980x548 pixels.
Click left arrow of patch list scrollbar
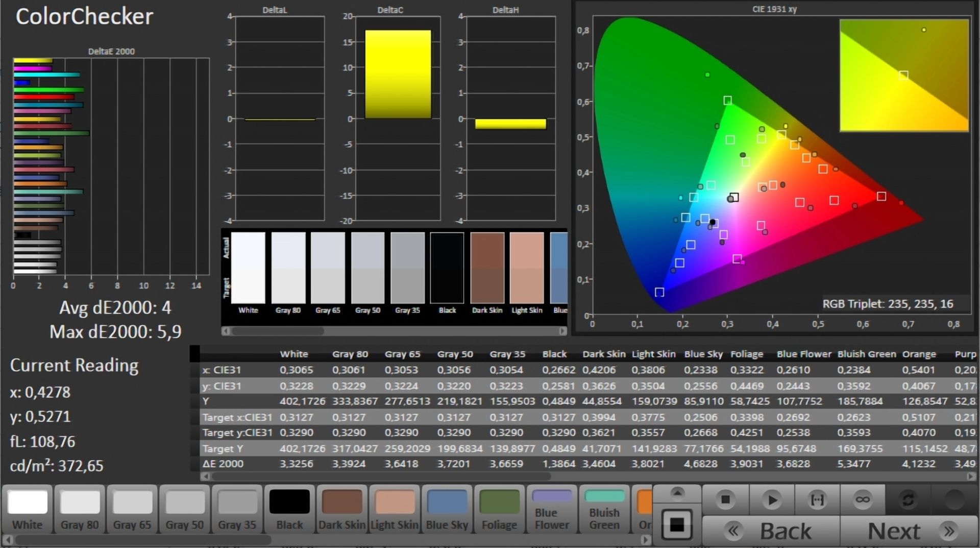[x=7, y=539]
